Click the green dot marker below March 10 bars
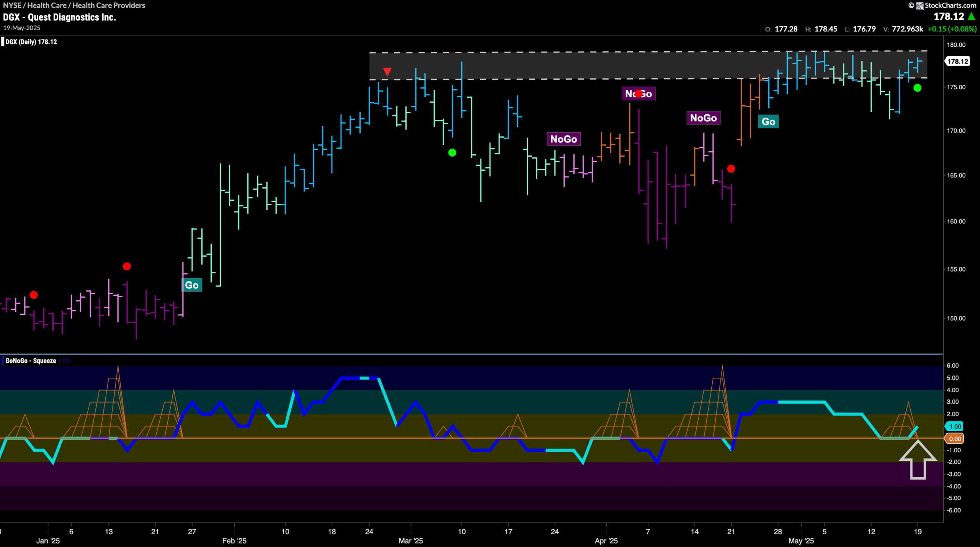The width and height of the screenshot is (980, 547). [x=452, y=153]
